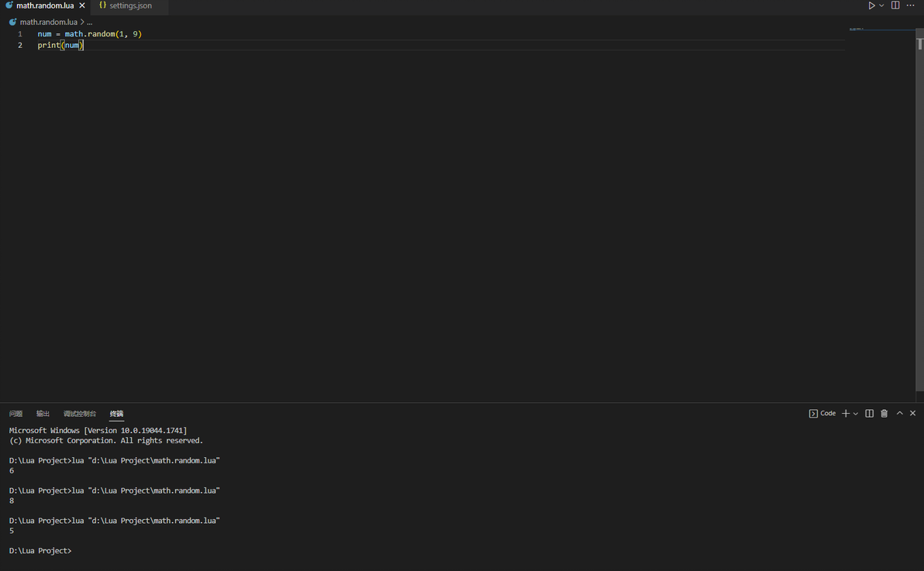Open the 问题 (Problems) panel tab
The height and width of the screenshot is (571, 924).
click(x=16, y=414)
